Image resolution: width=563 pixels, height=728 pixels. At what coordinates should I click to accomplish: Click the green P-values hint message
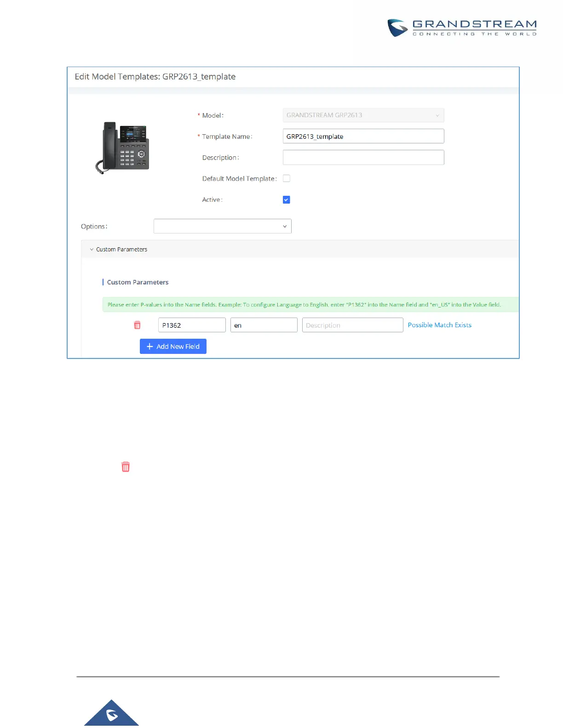click(310, 304)
